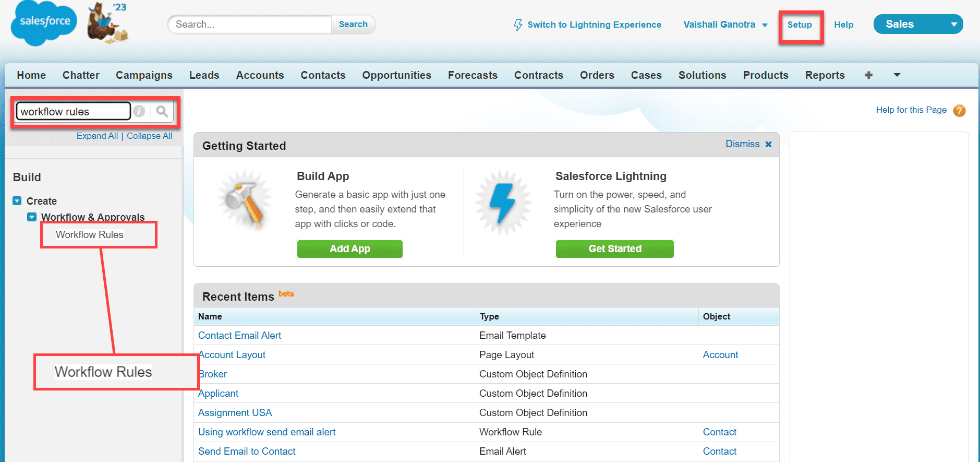Open the Products tab

pyautogui.click(x=766, y=75)
